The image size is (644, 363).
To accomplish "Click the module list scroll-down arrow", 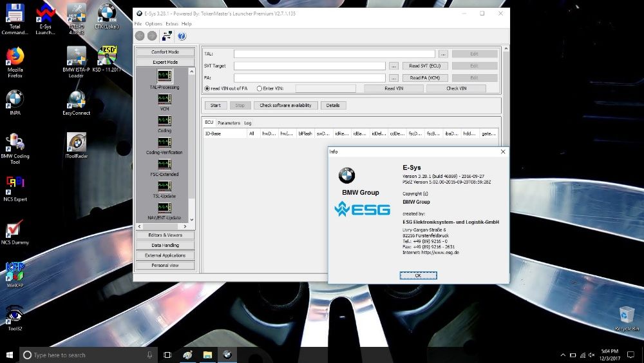I will click(x=191, y=219).
